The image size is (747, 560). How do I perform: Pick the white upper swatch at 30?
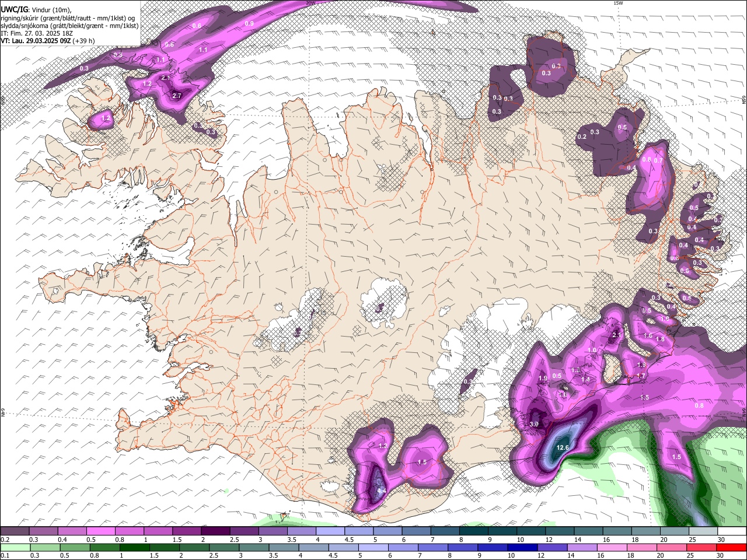(732, 531)
